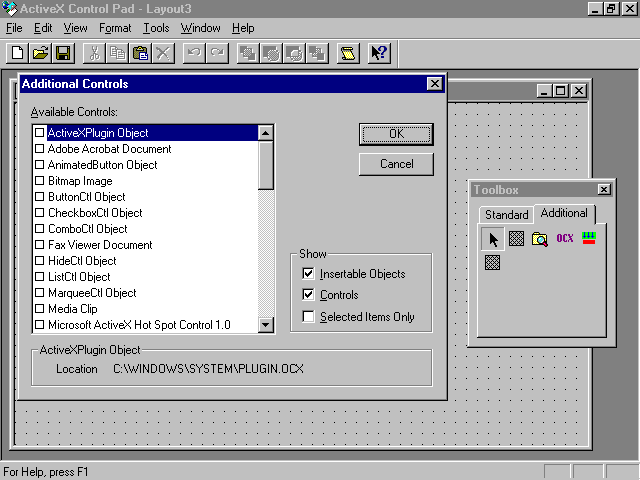Click the Cancel button
Image resolution: width=640 pixels, height=480 pixels.
[396, 164]
